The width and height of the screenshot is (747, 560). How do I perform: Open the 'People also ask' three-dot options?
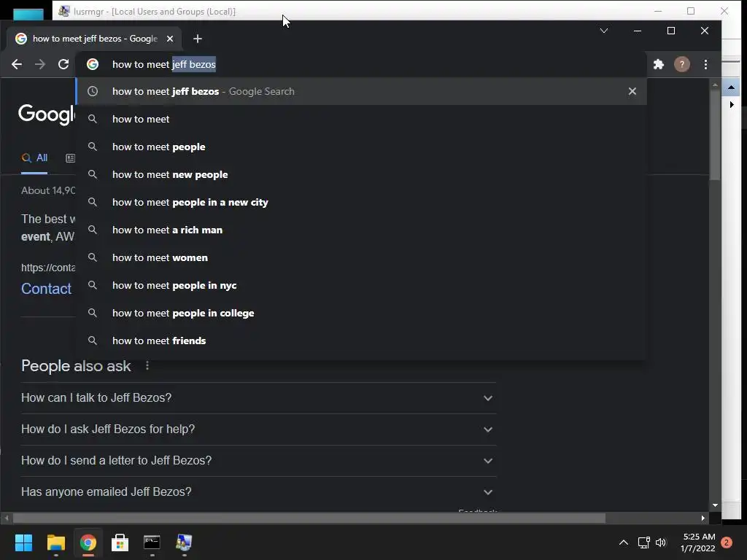pos(147,365)
